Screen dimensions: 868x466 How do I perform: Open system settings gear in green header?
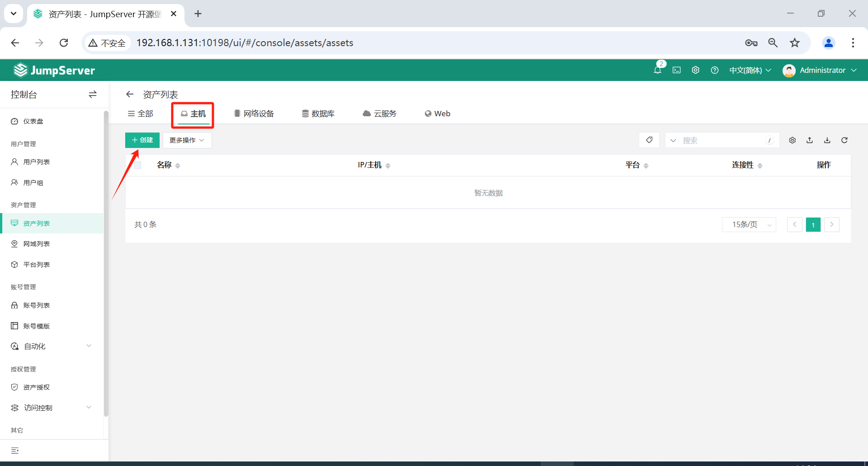(x=696, y=70)
